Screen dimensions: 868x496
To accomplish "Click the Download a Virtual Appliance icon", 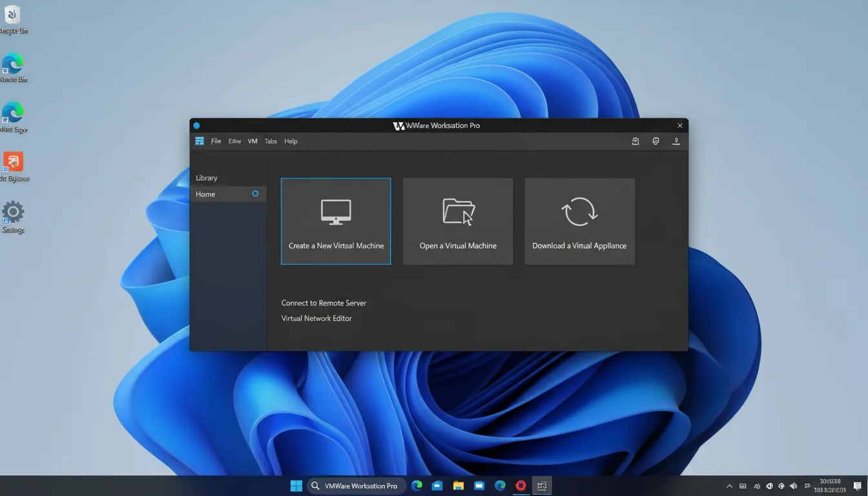I will coord(579,211).
